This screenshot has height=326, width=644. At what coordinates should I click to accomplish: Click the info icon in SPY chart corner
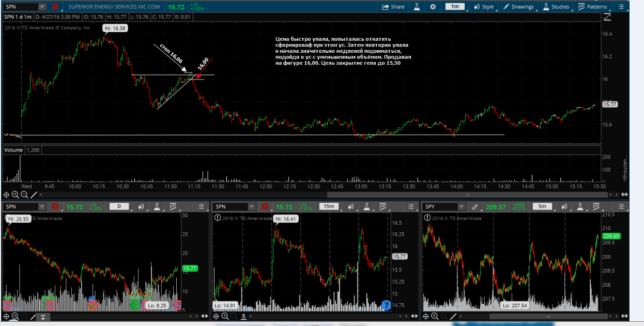[x=427, y=218]
